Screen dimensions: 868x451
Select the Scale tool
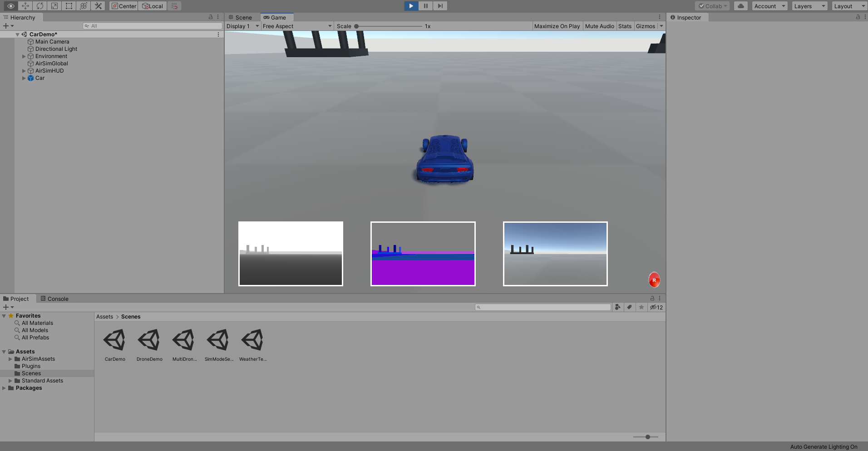tap(54, 6)
